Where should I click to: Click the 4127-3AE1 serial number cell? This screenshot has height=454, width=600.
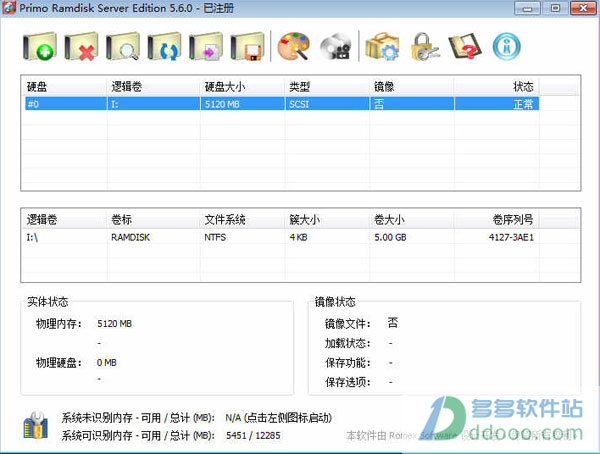click(x=511, y=237)
